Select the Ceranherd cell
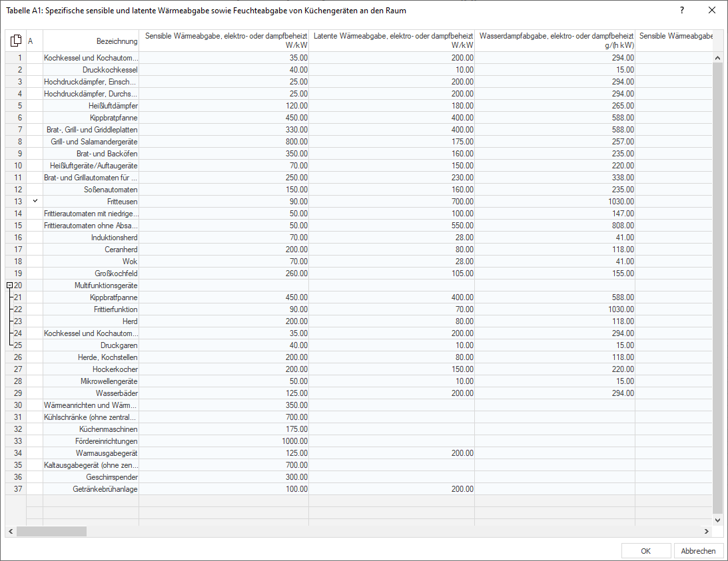Image resolution: width=728 pixels, height=561 pixels. pos(91,249)
